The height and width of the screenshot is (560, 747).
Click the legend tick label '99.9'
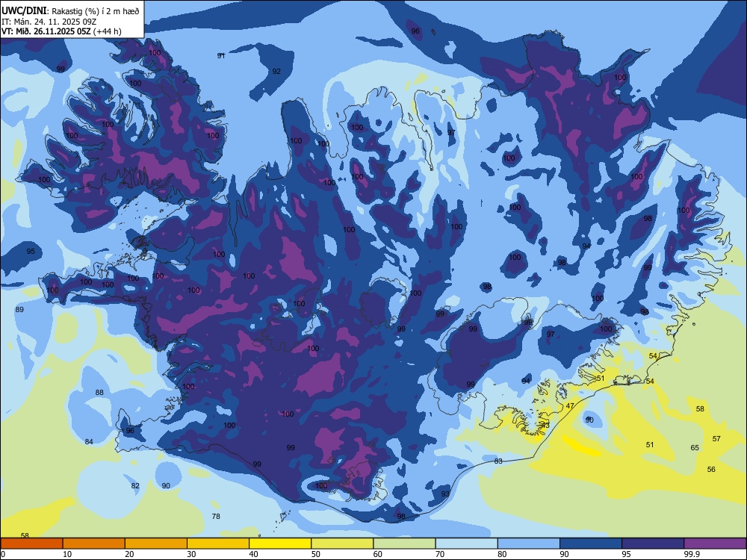pos(692,554)
